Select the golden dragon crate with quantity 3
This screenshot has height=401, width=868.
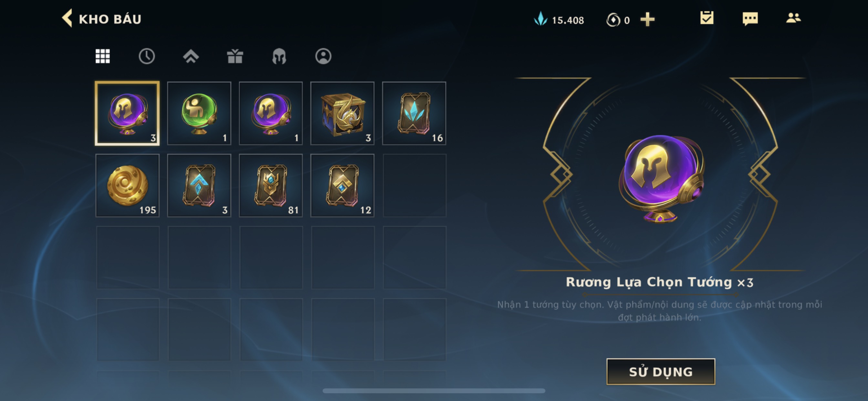click(x=342, y=113)
